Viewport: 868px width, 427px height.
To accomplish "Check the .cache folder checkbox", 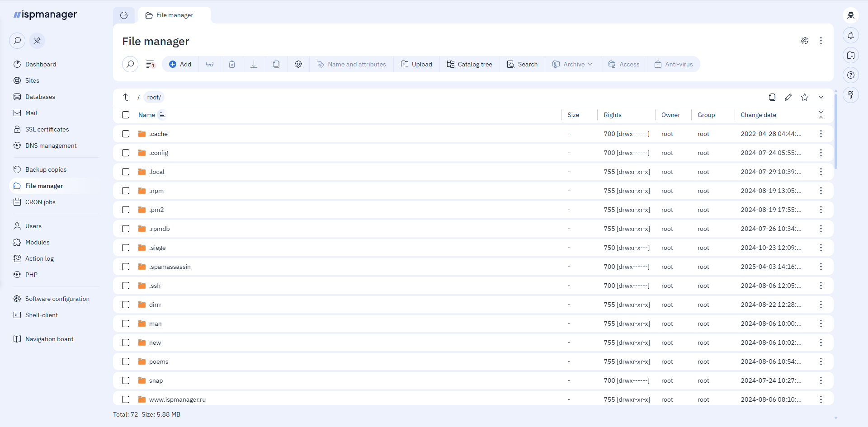I will coord(126,134).
